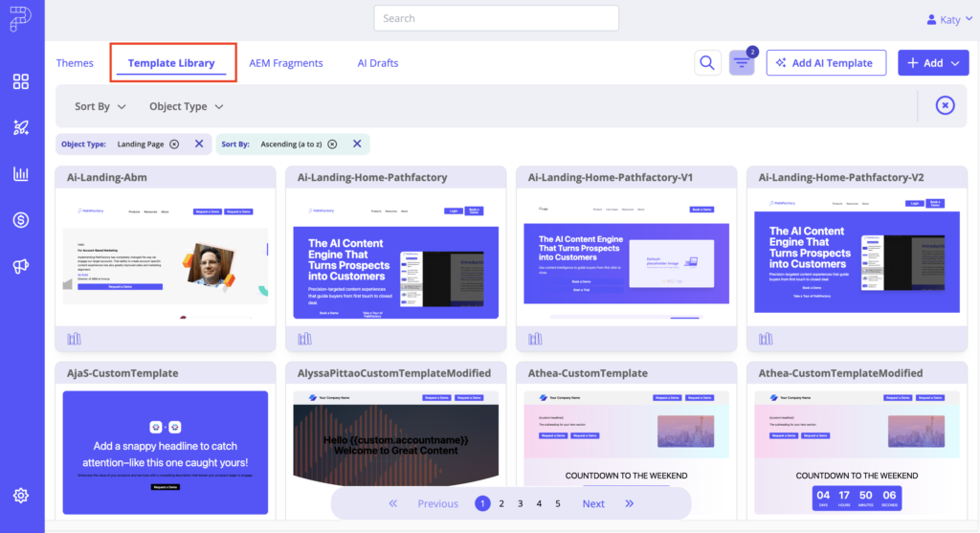Open the bar chart analytics sidebar icon
The height and width of the screenshot is (533, 980).
(x=21, y=174)
